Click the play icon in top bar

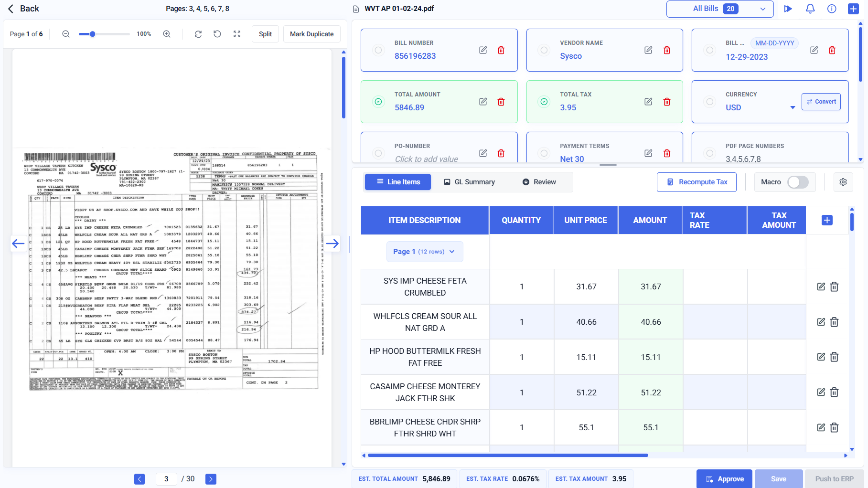pos(788,9)
